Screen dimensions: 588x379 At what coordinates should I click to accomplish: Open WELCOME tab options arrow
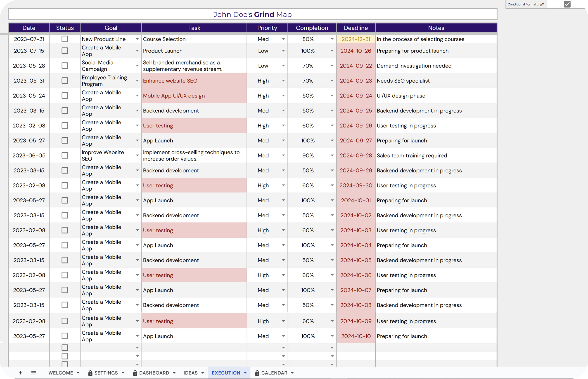(78, 373)
